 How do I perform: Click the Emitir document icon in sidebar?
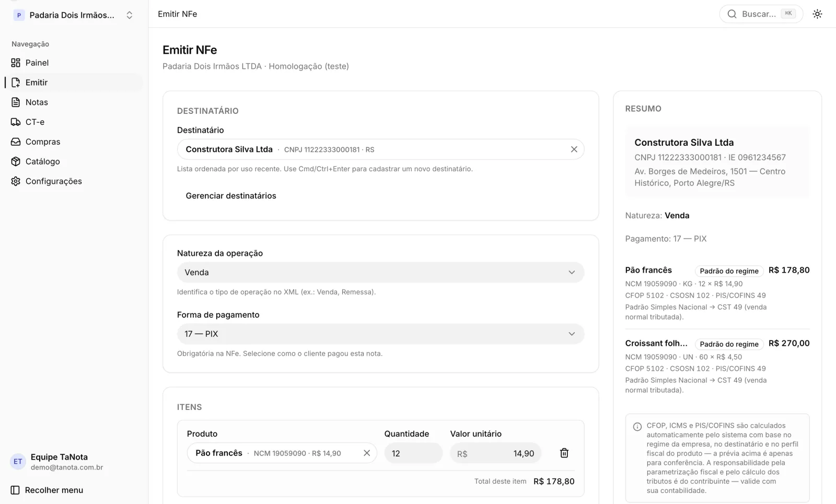[x=16, y=83]
